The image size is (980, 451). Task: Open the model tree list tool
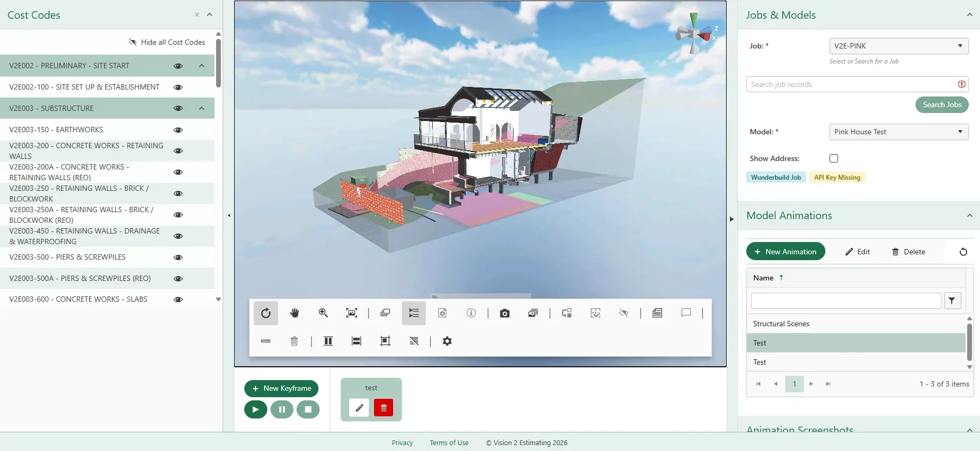(414, 313)
